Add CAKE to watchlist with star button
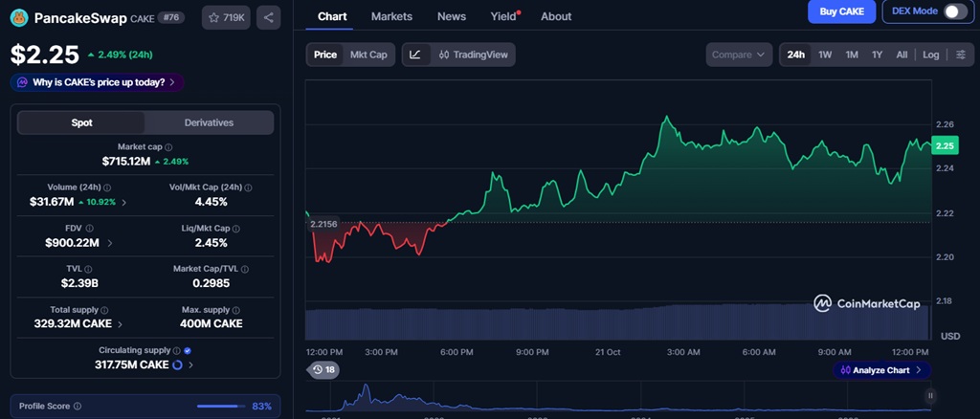 click(226, 17)
